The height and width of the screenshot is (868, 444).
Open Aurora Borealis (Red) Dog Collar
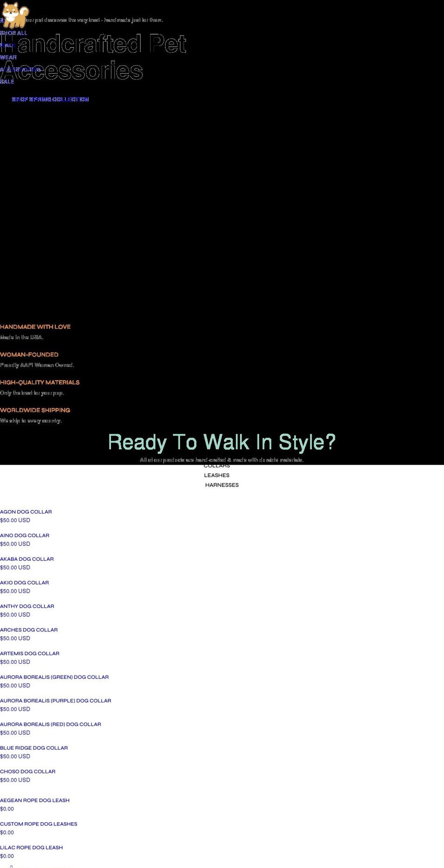(x=50, y=724)
